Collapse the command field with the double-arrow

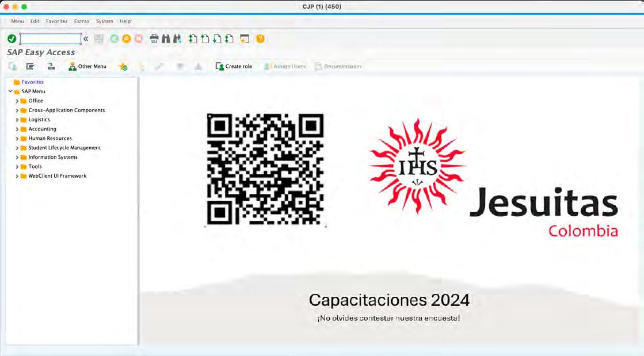pyautogui.click(x=86, y=39)
